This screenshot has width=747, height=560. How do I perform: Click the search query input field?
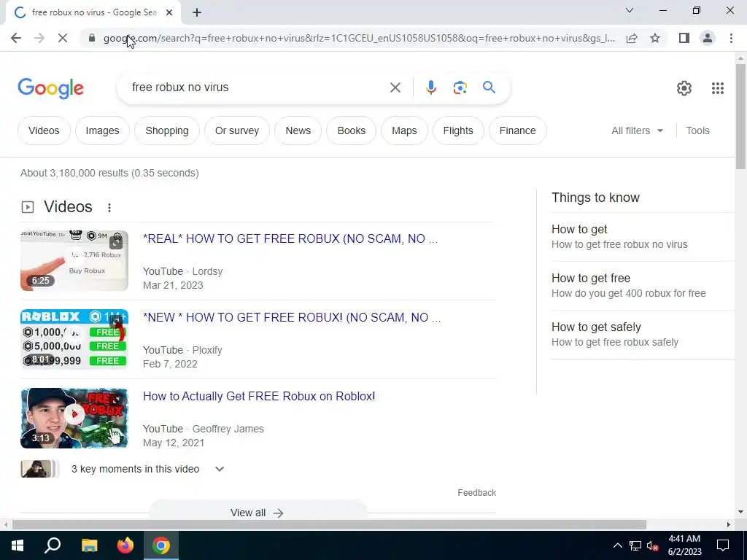258,87
